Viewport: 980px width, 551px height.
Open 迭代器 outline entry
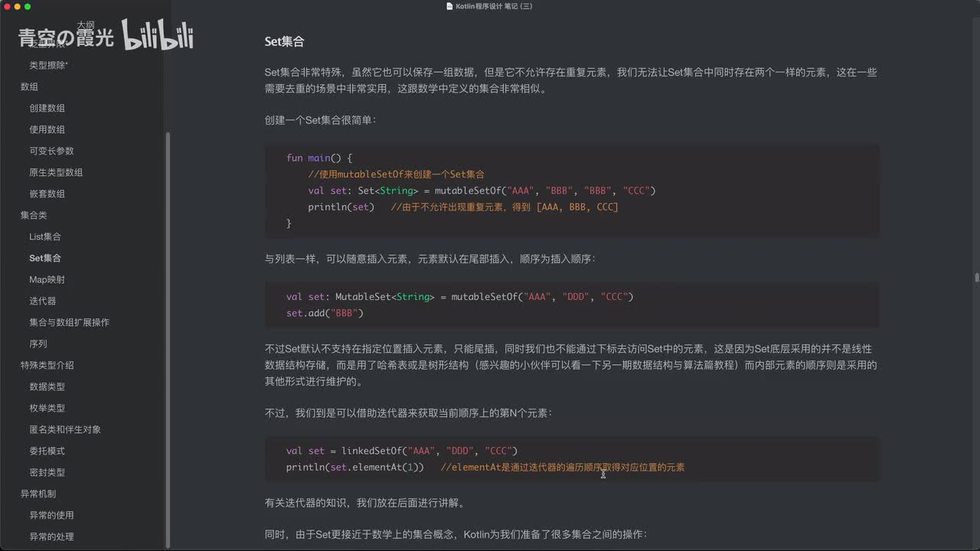(x=42, y=301)
